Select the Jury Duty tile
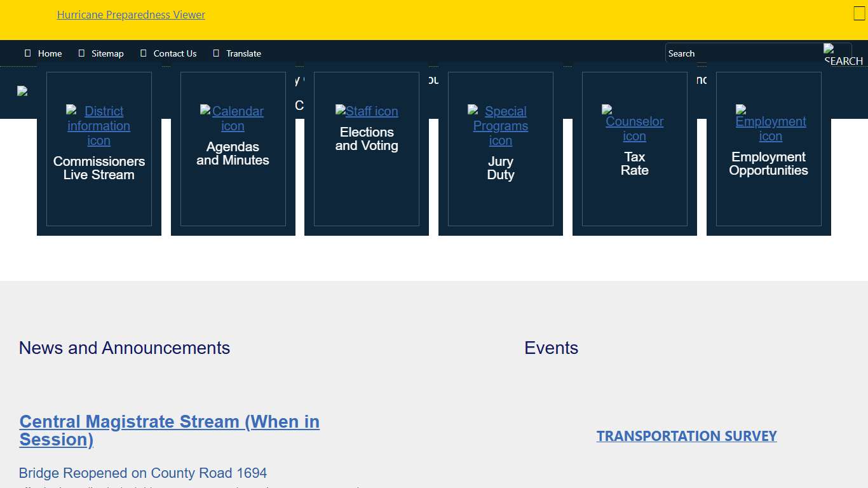Image resolution: width=868 pixels, height=488 pixels. (500, 168)
